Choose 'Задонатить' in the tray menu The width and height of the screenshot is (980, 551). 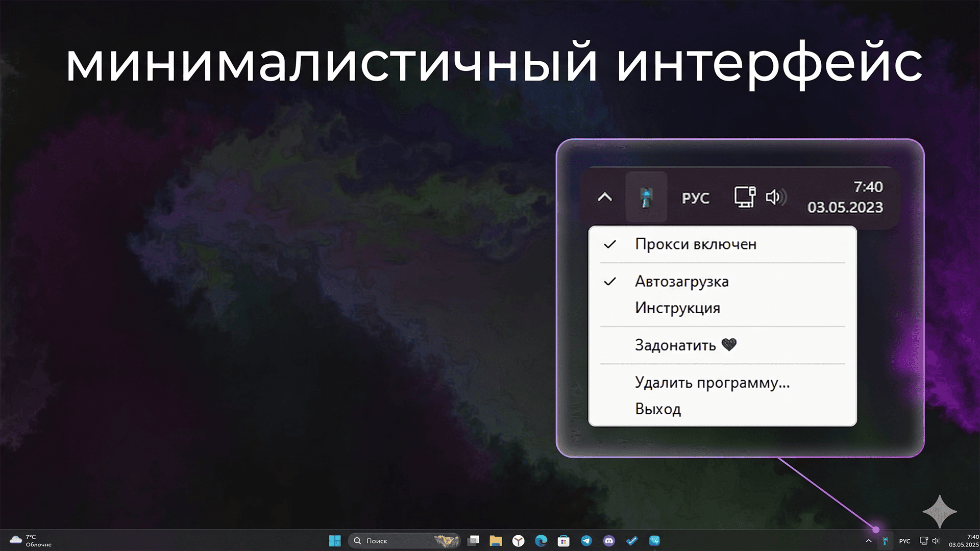pyautogui.click(x=722, y=345)
